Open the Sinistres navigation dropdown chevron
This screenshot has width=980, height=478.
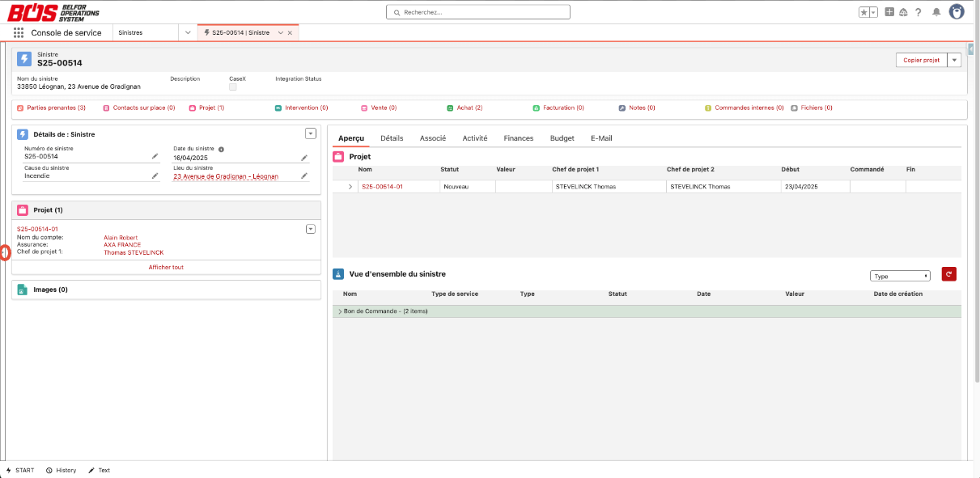pos(188,33)
